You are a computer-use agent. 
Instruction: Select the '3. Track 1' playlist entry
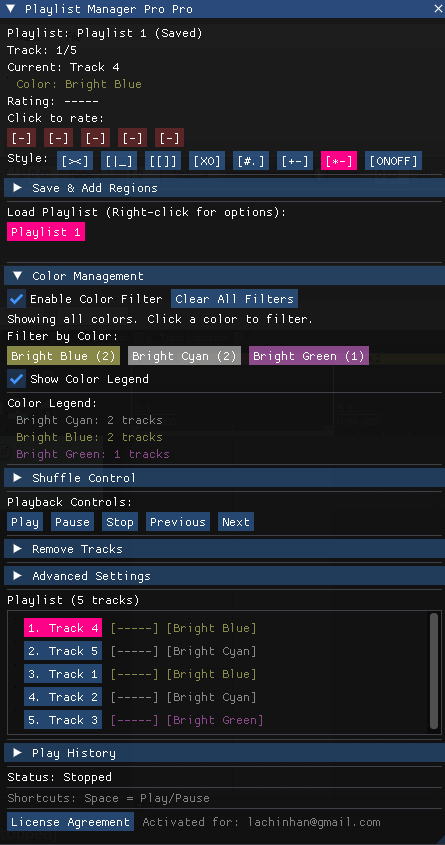point(63,674)
